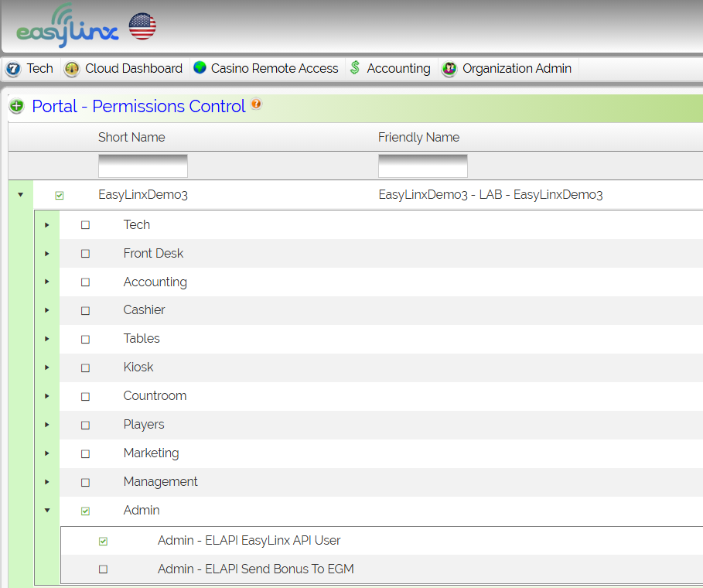Expand the Cashier row arrow
Image resolution: width=703 pixels, height=588 pixels.
[47, 310]
